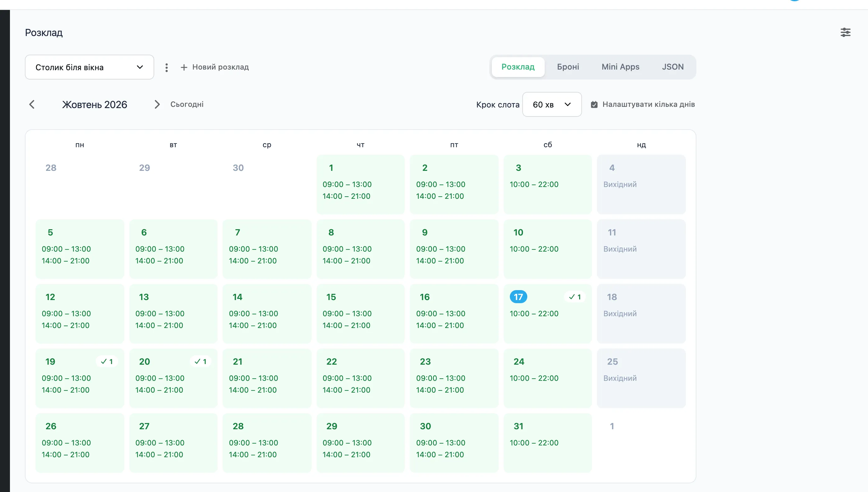The image size is (868, 492).
Task: Click the booking badge on day 20
Action: (201, 362)
